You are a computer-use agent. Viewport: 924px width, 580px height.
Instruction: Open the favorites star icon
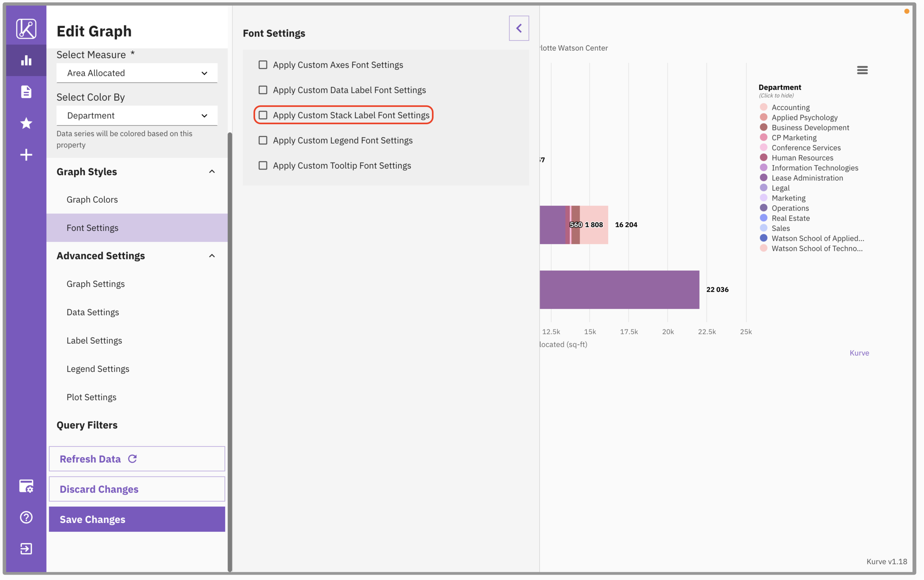pos(26,123)
